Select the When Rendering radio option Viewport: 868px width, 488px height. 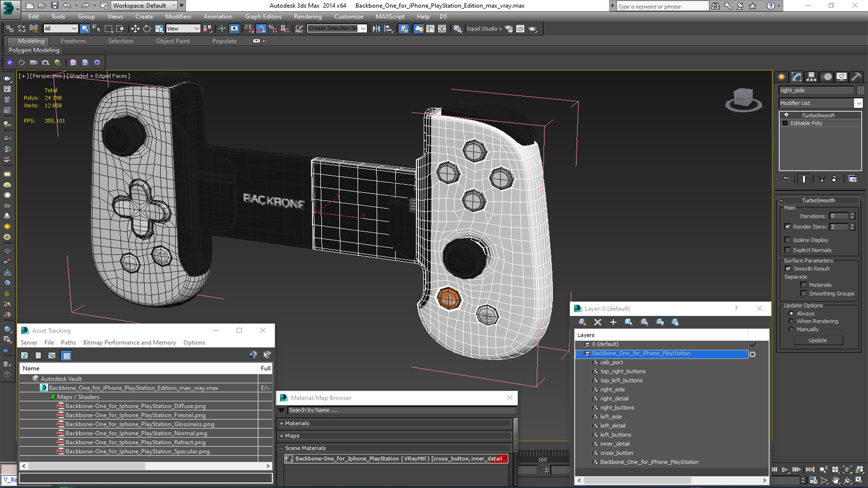click(x=791, y=321)
